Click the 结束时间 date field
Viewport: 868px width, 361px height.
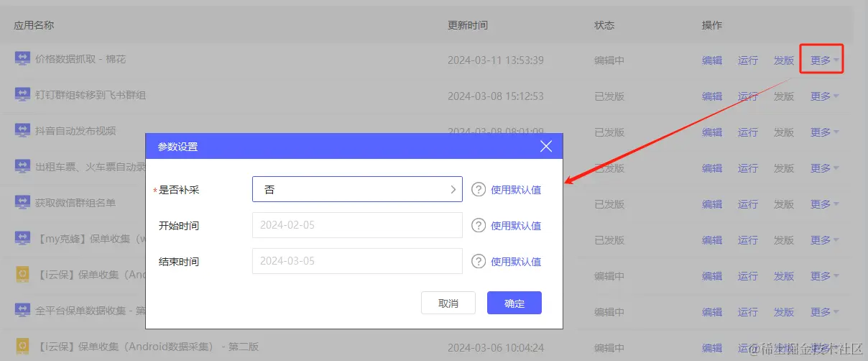357,261
